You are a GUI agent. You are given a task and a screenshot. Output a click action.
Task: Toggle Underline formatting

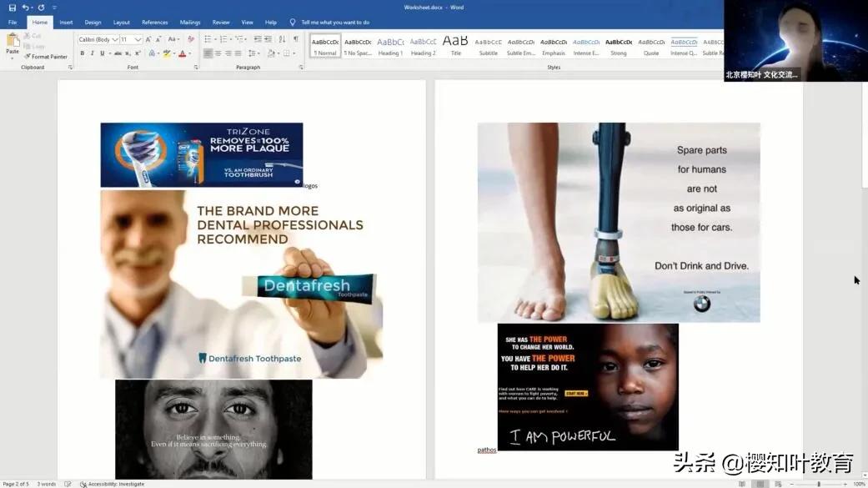[102, 53]
